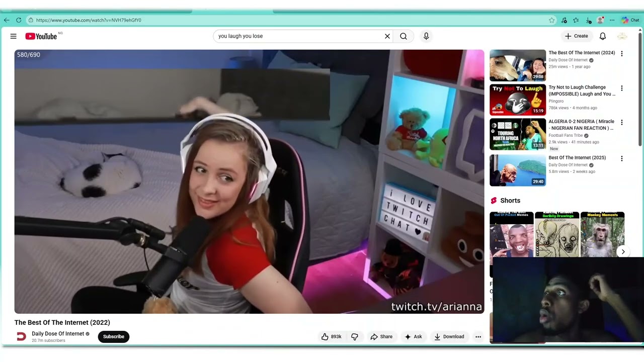644x362 pixels.
Task: Open The Best Of The Internet (2024) thumbnail
Action: coord(518,65)
